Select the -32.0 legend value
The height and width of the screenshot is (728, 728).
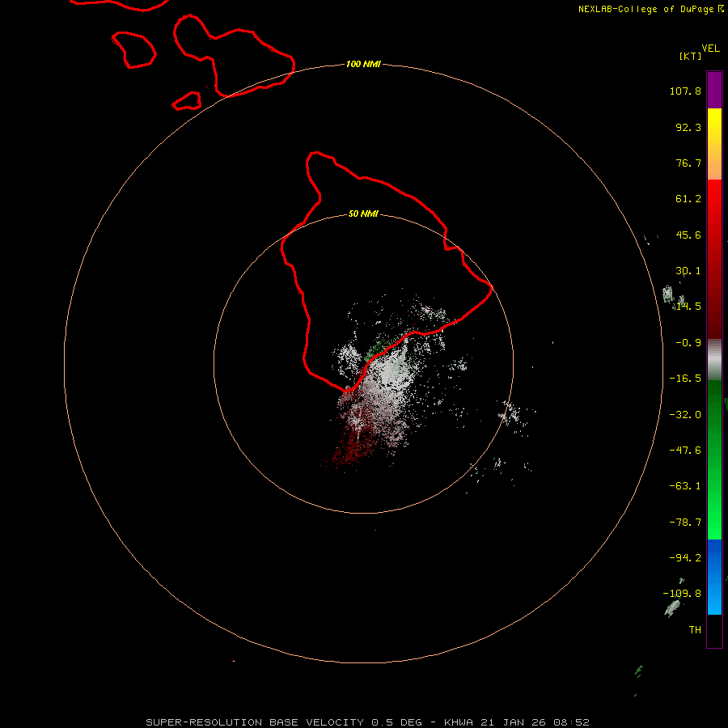685,415
